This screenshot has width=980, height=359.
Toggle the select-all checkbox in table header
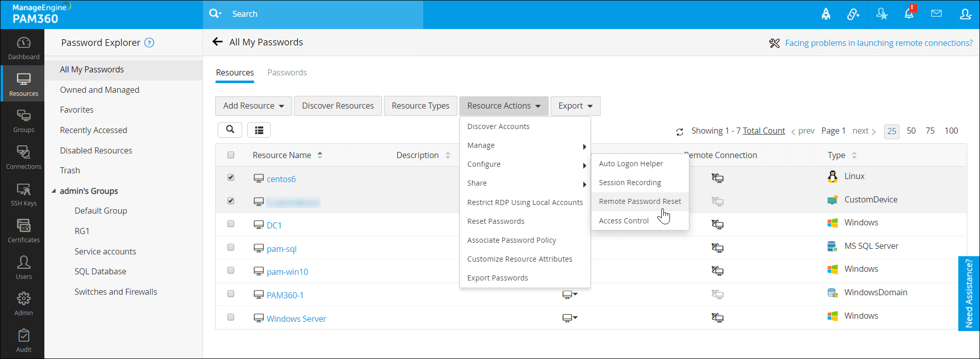pos(231,155)
